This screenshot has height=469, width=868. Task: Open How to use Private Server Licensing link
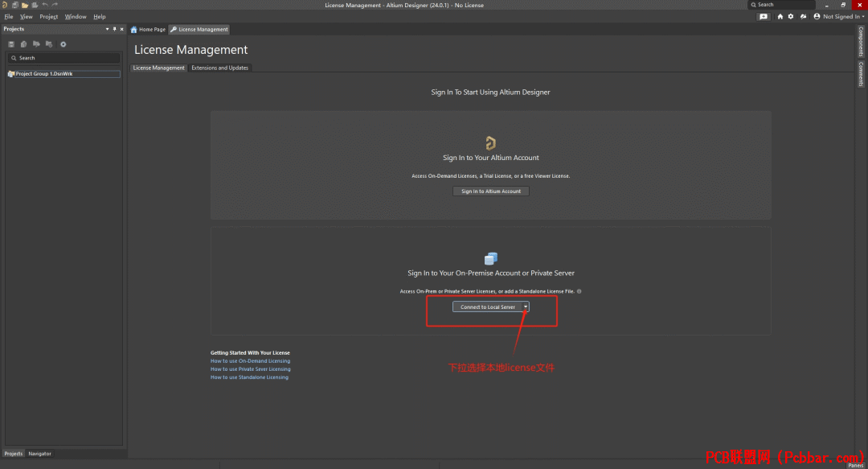tap(250, 369)
